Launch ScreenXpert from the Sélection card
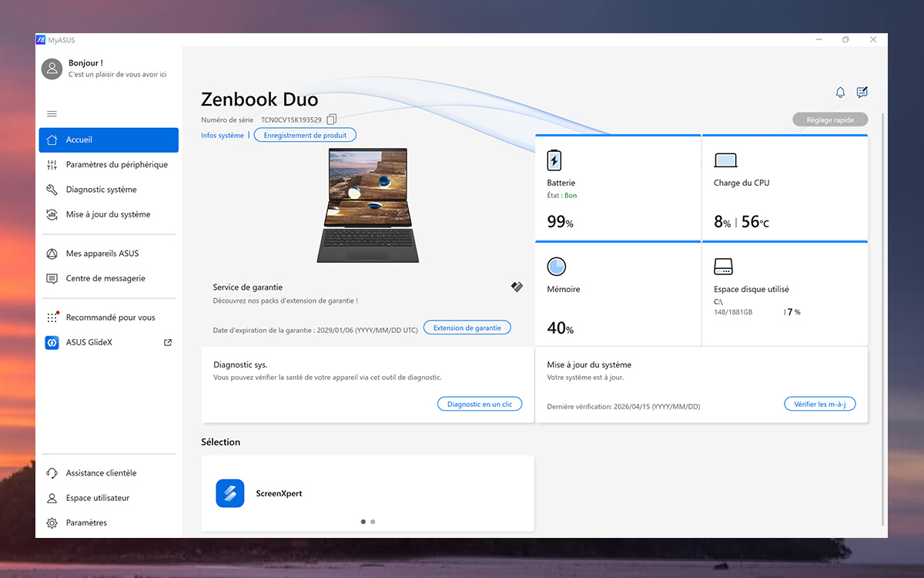Viewport: 924px width, 578px height. coord(229,493)
